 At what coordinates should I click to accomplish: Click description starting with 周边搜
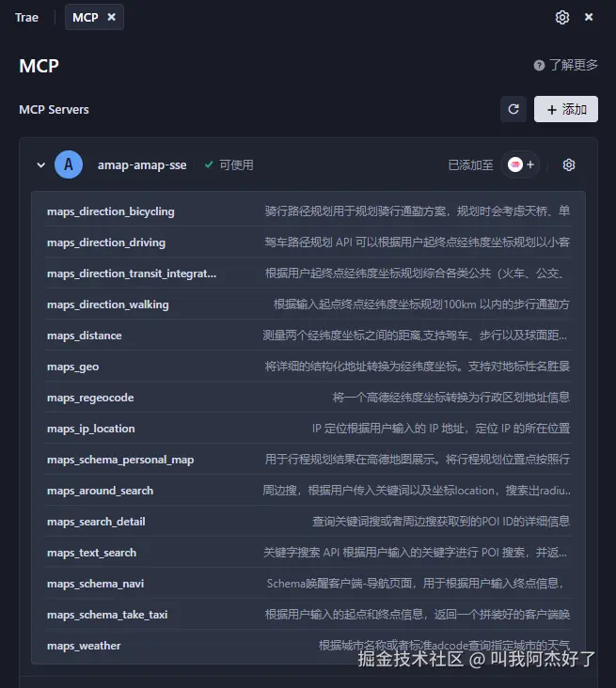tap(417, 491)
